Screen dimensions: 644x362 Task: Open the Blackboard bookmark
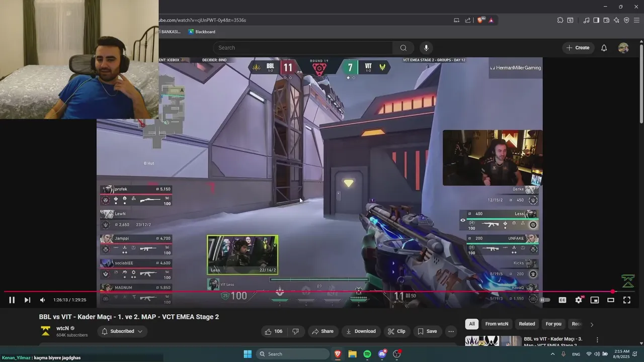tap(202, 32)
